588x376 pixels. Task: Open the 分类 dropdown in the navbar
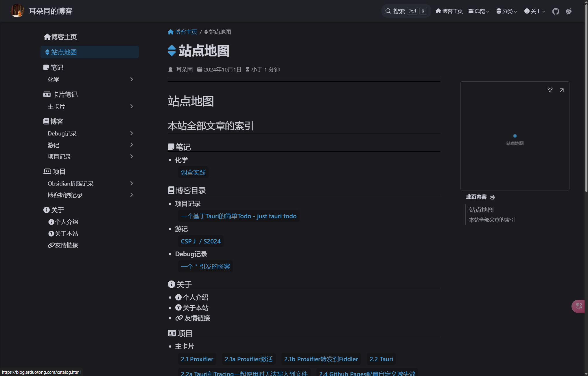click(x=506, y=11)
